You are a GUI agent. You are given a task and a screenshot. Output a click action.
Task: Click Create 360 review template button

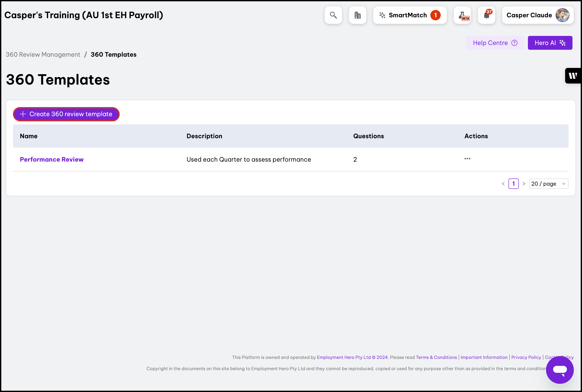pyautogui.click(x=66, y=114)
